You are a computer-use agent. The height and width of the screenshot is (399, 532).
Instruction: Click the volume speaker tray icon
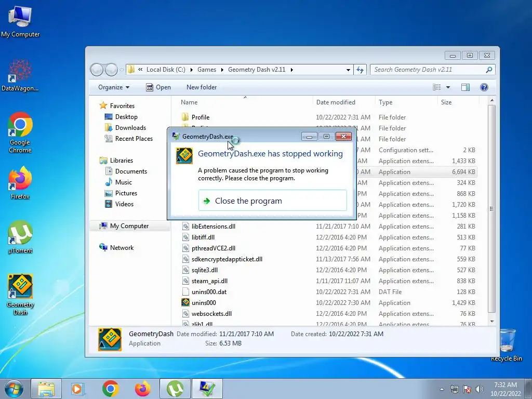coord(479,389)
